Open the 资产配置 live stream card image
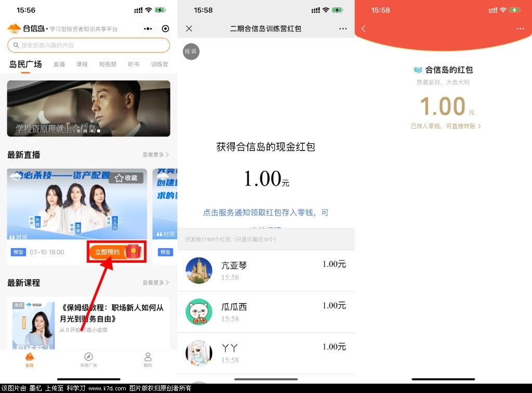The height and width of the screenshot is (393, 532). pos(77,204)
